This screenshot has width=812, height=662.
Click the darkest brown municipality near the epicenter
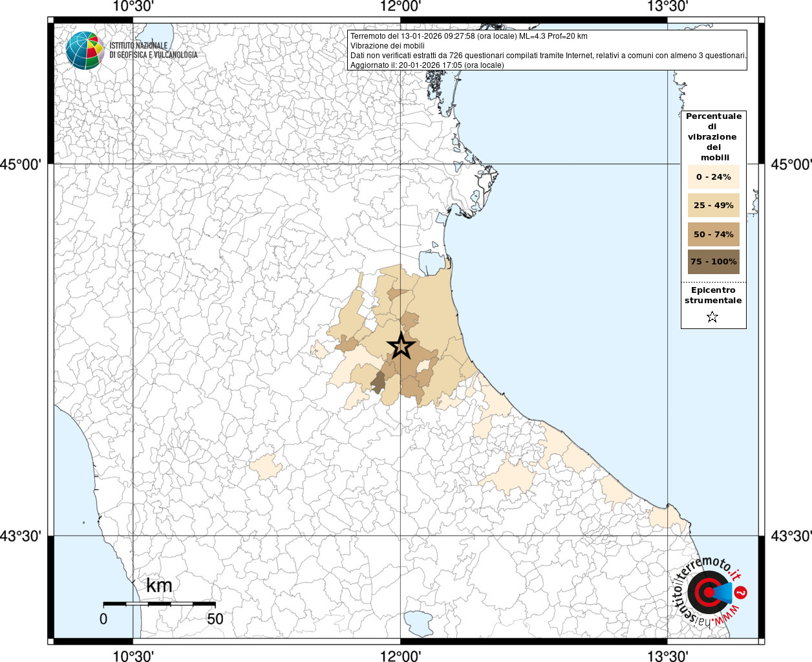click(x=378, y=383)
